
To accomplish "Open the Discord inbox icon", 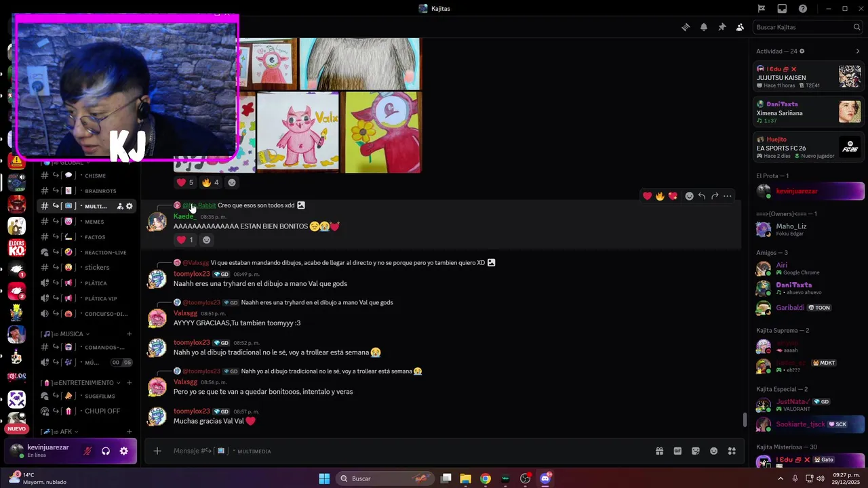I will (782, 9).
